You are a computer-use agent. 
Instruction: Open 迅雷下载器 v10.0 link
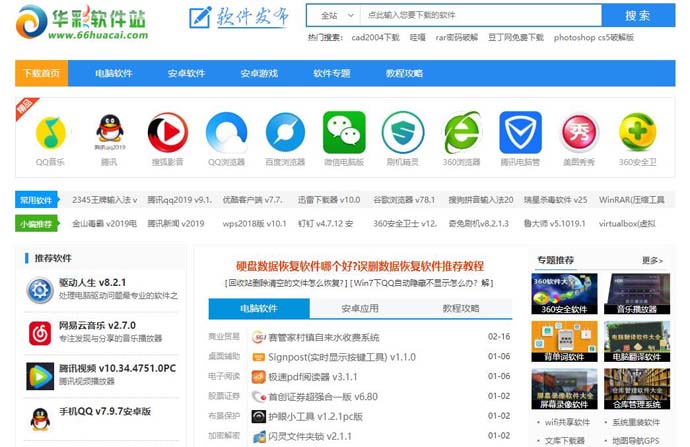point(329,200)
